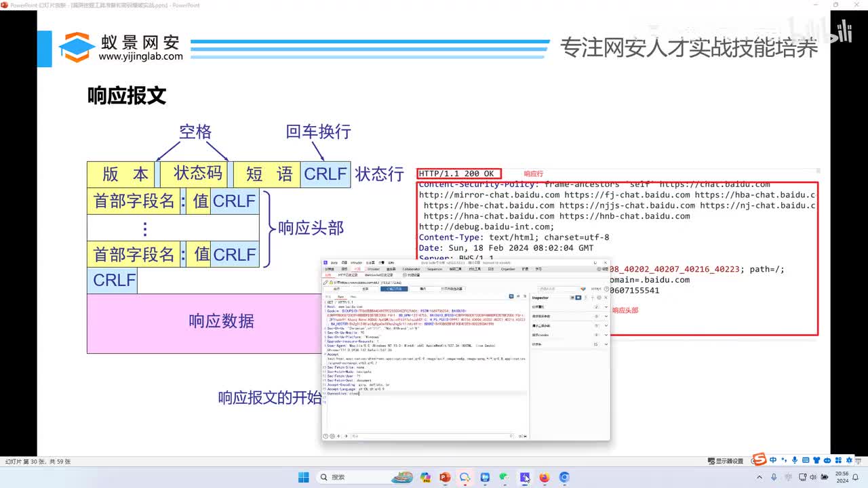
Task: Click the Connection: close line in request
Action: pyautogui.click(x=343, y=393)
